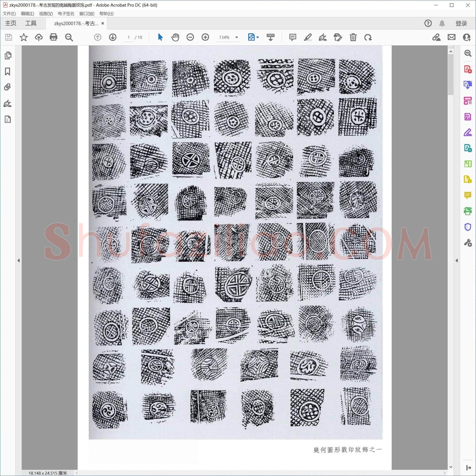Open the stamp tool

tap(338, 37)
